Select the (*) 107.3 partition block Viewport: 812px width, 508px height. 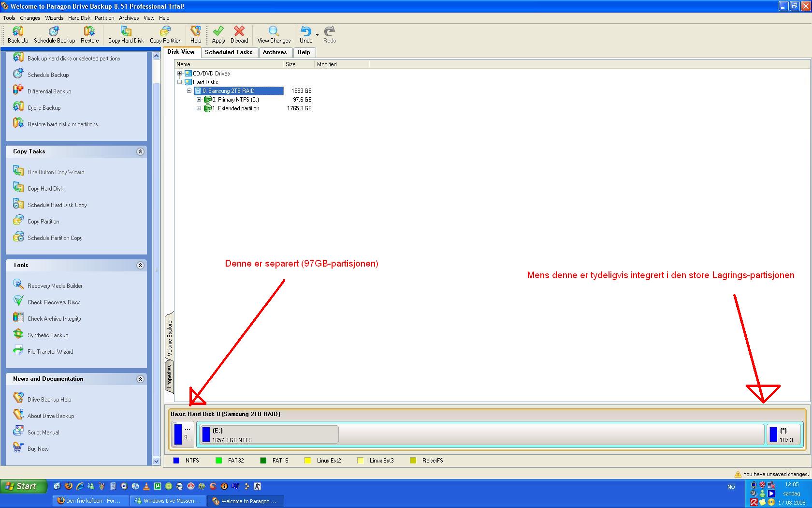[x=784, y=434]
